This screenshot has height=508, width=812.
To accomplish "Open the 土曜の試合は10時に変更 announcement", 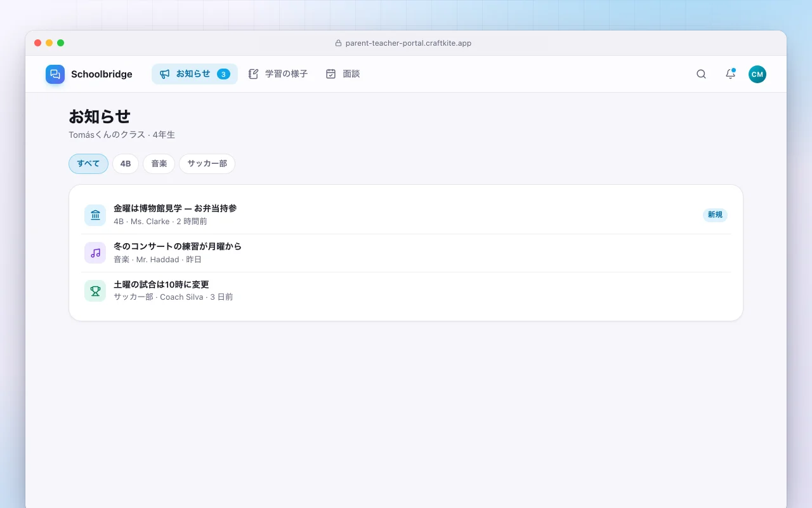I will (406, 291).
